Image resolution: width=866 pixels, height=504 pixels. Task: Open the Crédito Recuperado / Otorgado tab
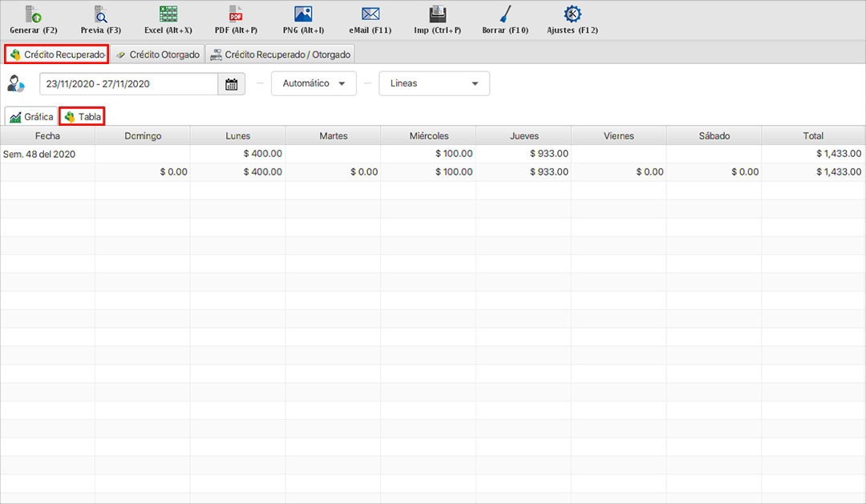pos(280,54)
